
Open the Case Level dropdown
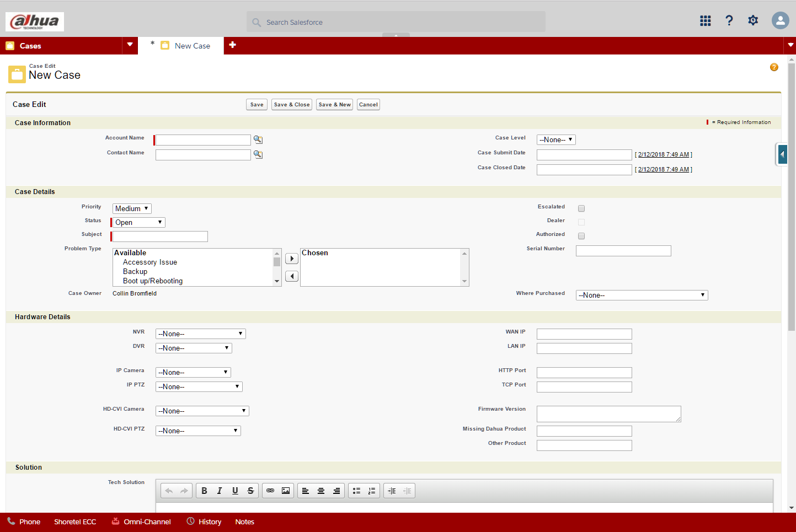556,140
